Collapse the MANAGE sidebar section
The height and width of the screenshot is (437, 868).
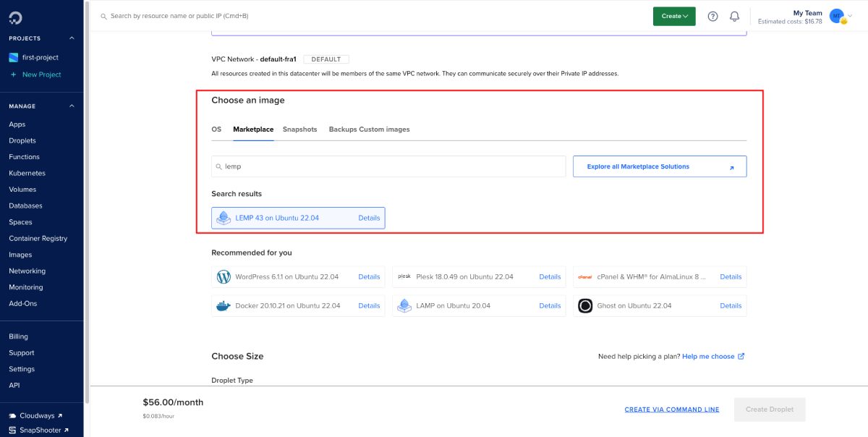pyautogui.click(x=70, y=106)
